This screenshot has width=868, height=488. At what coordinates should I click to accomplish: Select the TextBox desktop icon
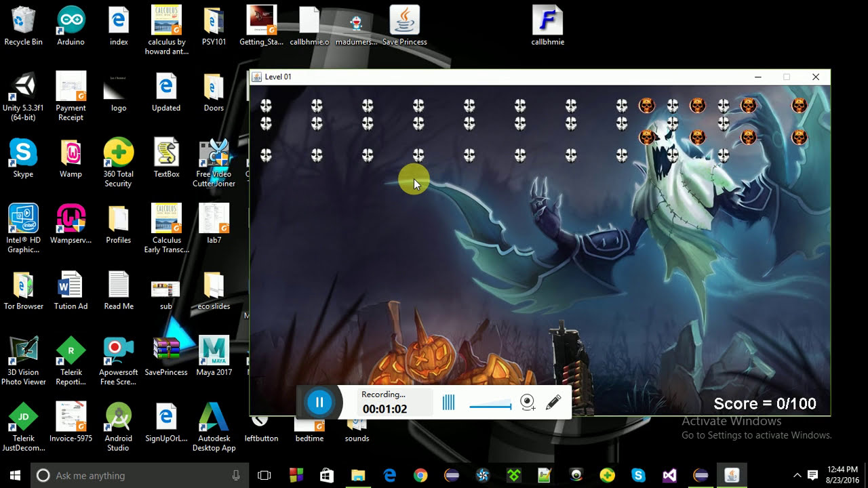pyautogui.click(x=166, y=159)
